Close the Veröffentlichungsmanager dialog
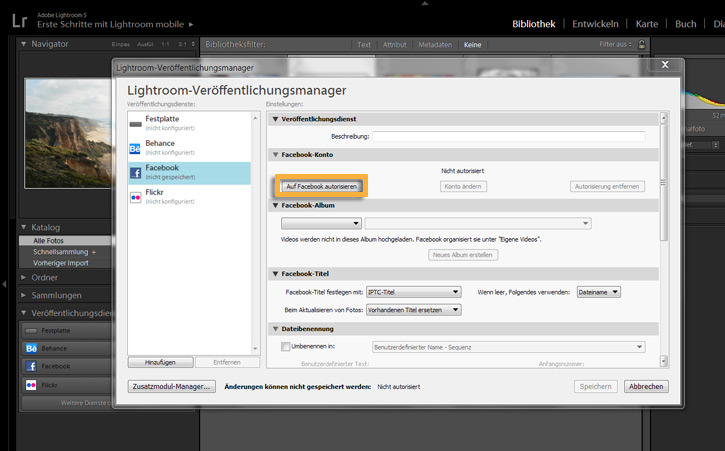The width and height of the screenshot is (725, 451). coord(665,65)
